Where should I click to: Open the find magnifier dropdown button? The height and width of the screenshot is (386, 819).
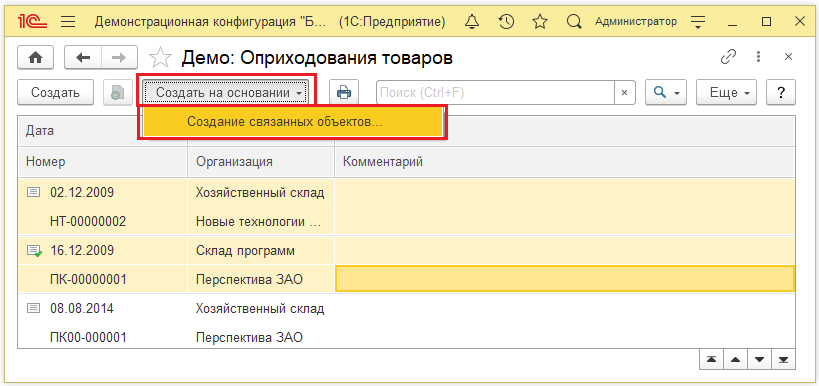point(665,93)
